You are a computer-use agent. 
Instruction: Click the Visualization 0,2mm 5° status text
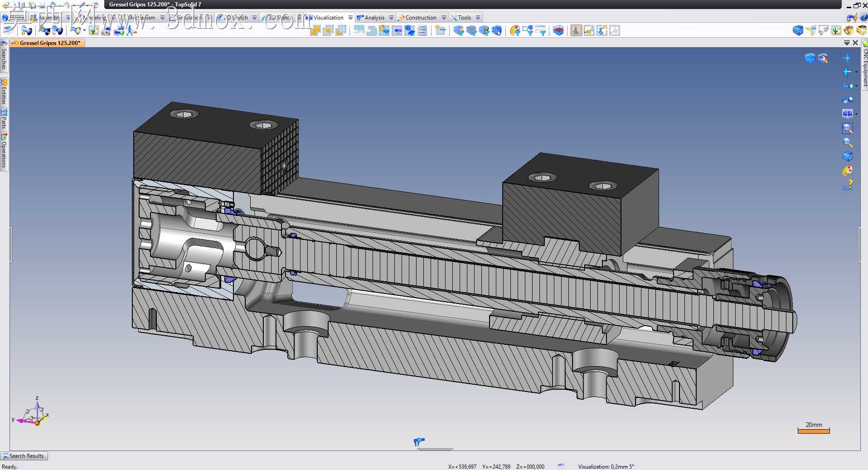coord(606,466)
